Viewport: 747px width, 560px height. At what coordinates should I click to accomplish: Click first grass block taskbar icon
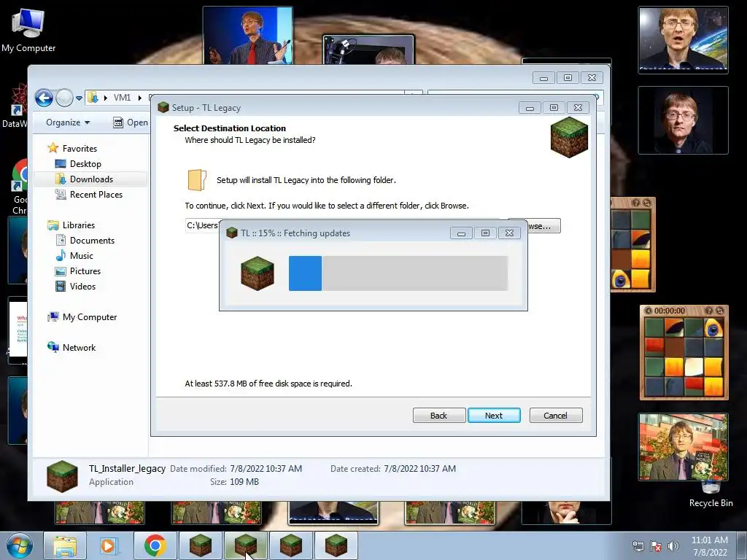coord(200,545)
